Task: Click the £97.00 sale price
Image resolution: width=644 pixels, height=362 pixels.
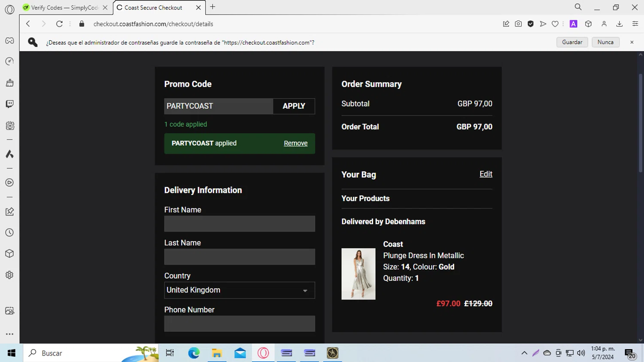Action: pos(448,304)
